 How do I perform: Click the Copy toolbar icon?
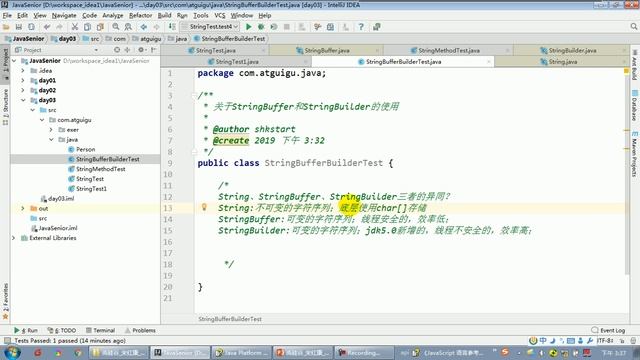coord(87,27)
